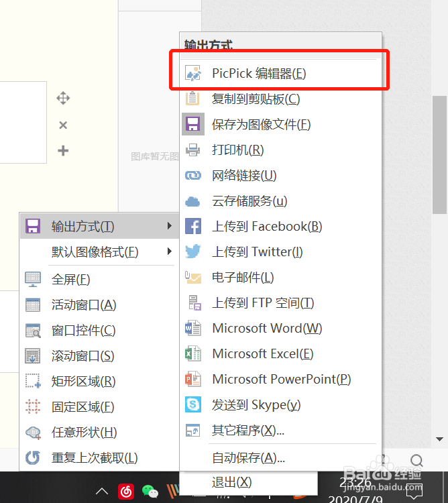The width and height of the screenshot is (448, 503).
Task: Click the fixed region capture icon
Action: (x=33, y=406)
